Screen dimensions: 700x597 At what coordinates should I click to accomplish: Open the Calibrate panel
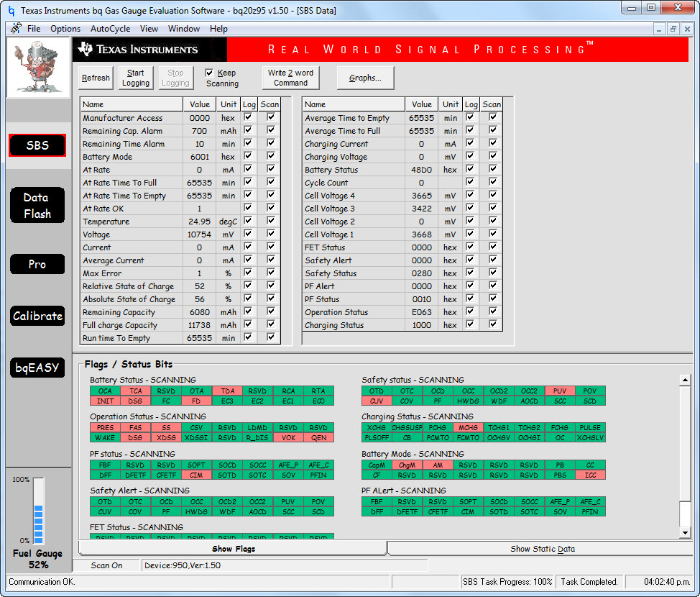(37, 316)
